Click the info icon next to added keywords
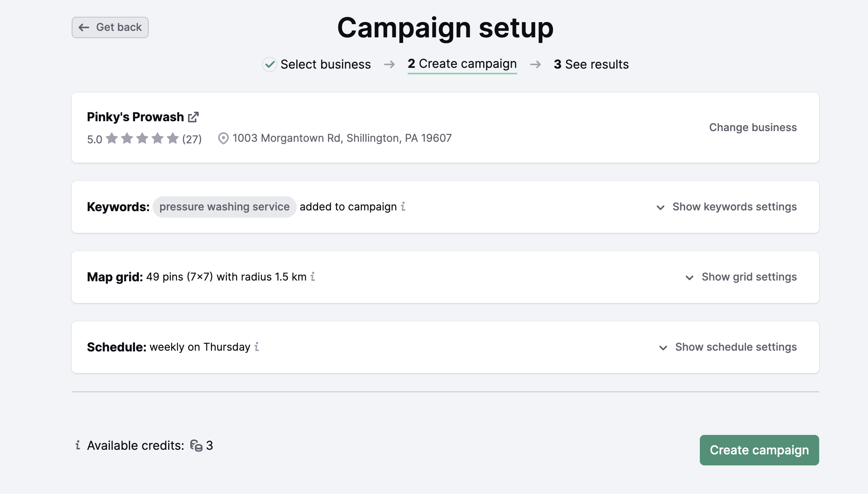 point(403,207)
